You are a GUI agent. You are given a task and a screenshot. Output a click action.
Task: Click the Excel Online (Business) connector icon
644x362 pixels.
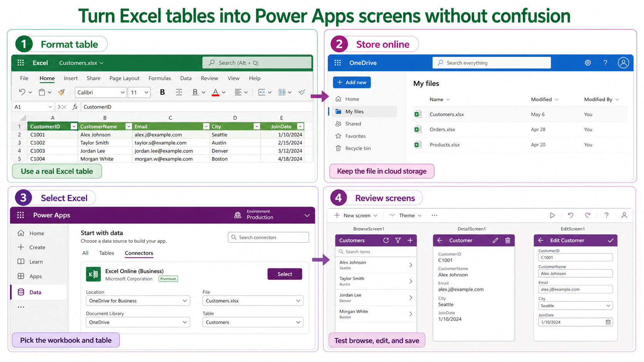point(93,274)
